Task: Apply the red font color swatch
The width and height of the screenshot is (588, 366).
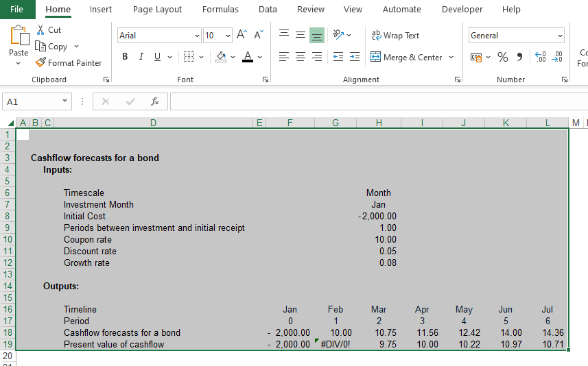Action: [248, 57]
